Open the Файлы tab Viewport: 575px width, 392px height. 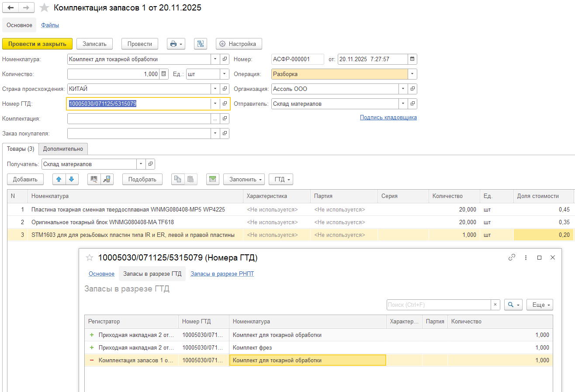point(50,25)
